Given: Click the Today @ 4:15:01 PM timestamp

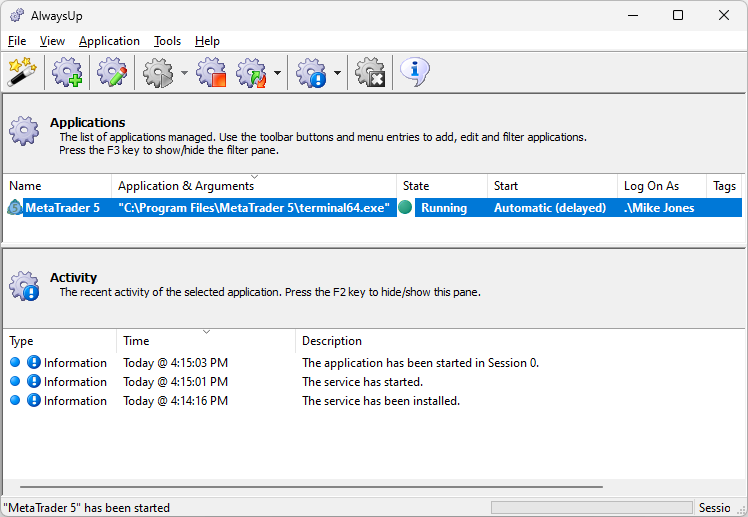Looking at the screenshot, I should click(175, 382).
